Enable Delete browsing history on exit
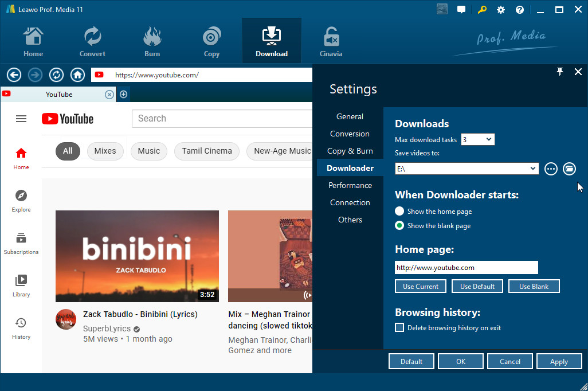588x391 pixels. [399, 328]
